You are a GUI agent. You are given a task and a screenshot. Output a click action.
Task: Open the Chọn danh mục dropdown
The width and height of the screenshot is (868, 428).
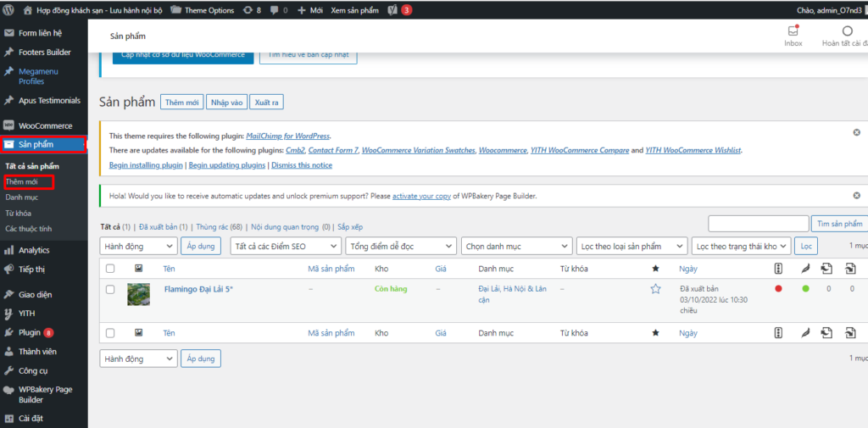tap(516, 246)
